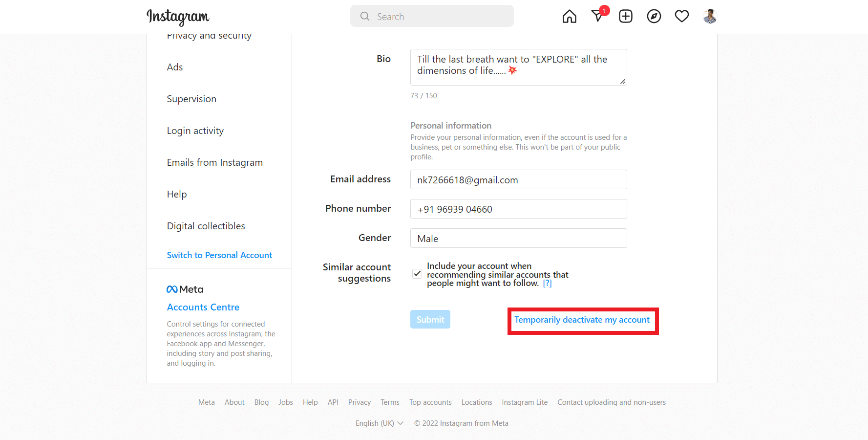Viewport: 868px width, 440px height.
Task: Create a new post with plus icon
Action: pyautogui.click(x=626, y=17)
